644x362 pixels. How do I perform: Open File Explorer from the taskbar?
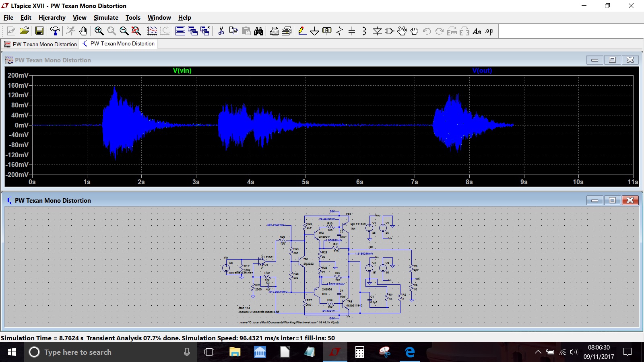tap(235, 352)
